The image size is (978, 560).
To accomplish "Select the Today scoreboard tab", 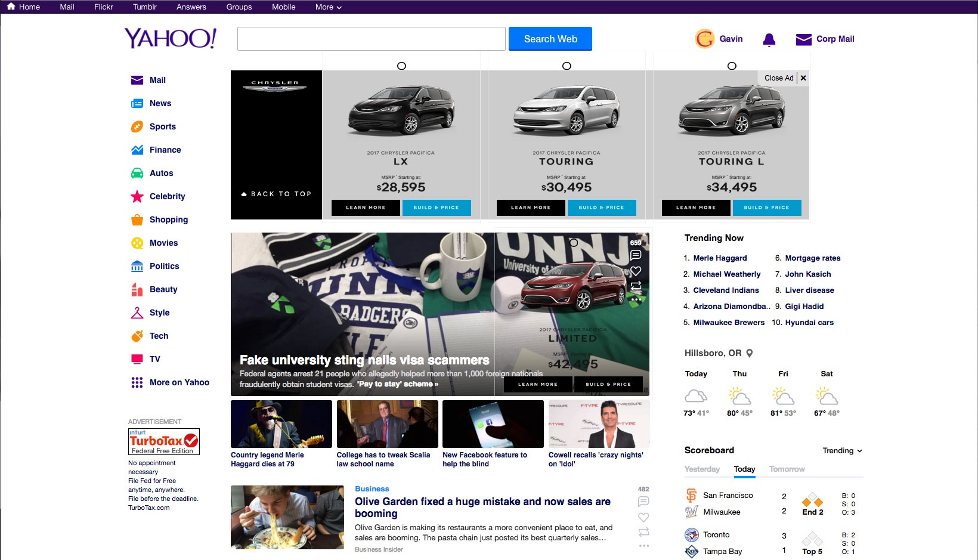I will (x=745, y=469).
